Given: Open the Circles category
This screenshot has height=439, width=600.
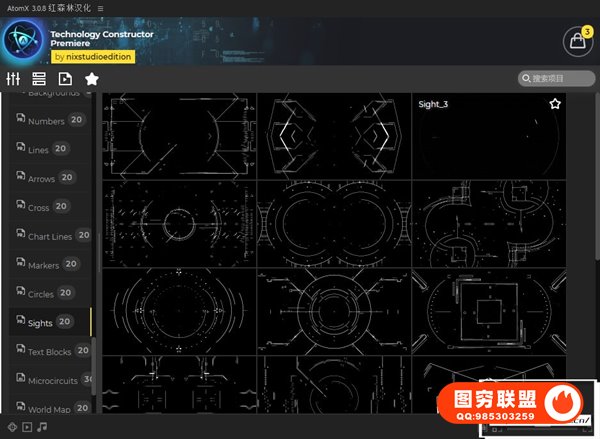Looking at the screenshot, I should click(41, 294).
